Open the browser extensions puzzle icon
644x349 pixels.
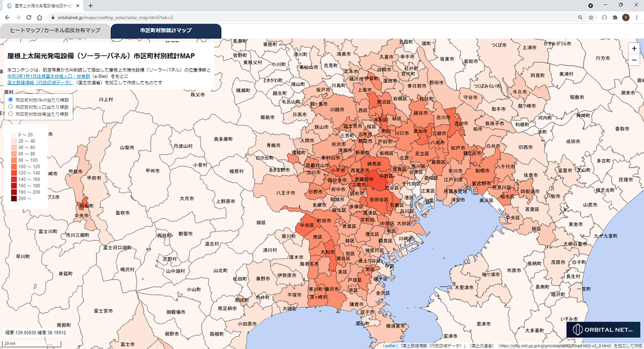pyautogui.click(x=615, y=17)
